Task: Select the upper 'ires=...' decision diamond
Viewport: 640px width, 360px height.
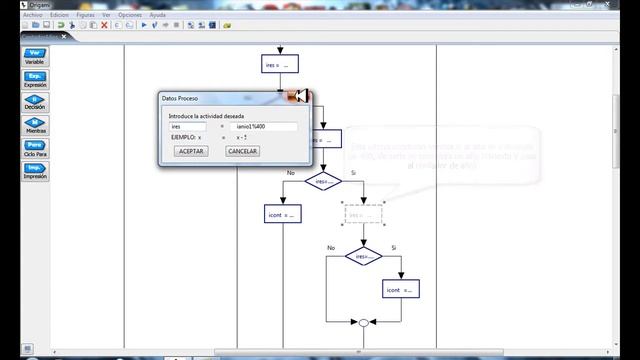Action: coord(323,182)
